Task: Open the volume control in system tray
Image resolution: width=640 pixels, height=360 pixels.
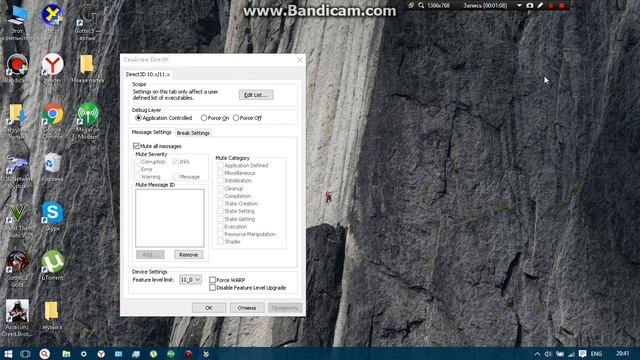Action: [548, 353]
